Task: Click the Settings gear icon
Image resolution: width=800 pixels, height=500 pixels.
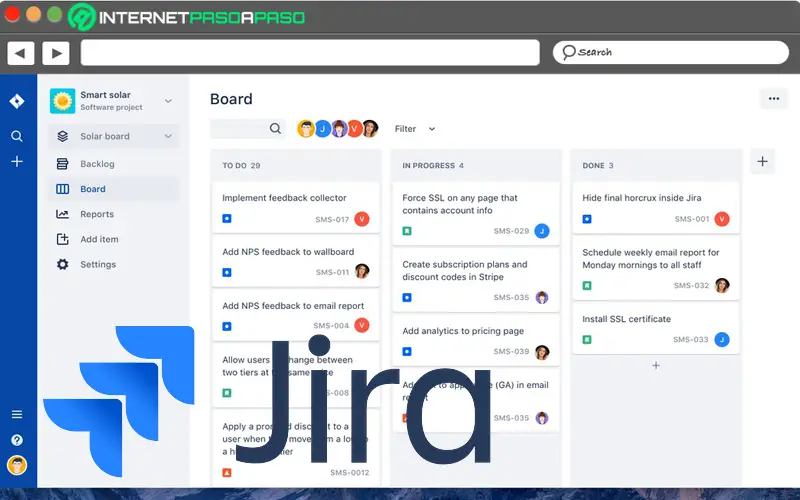Action: (x=62, y=264)
